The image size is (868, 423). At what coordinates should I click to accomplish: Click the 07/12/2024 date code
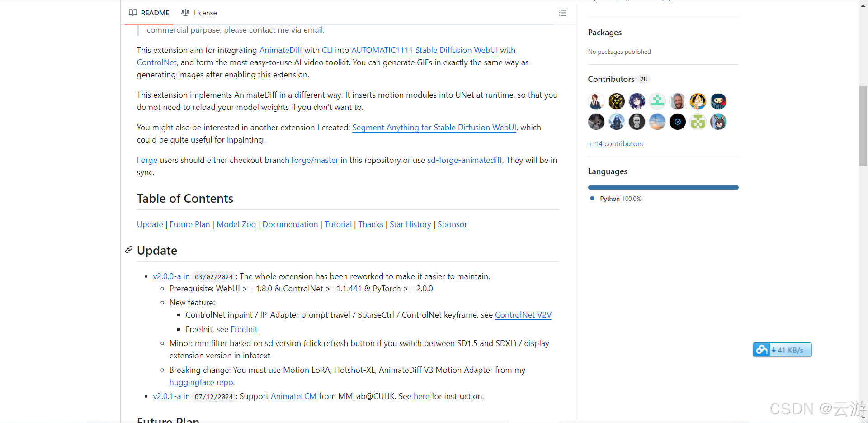214,397
